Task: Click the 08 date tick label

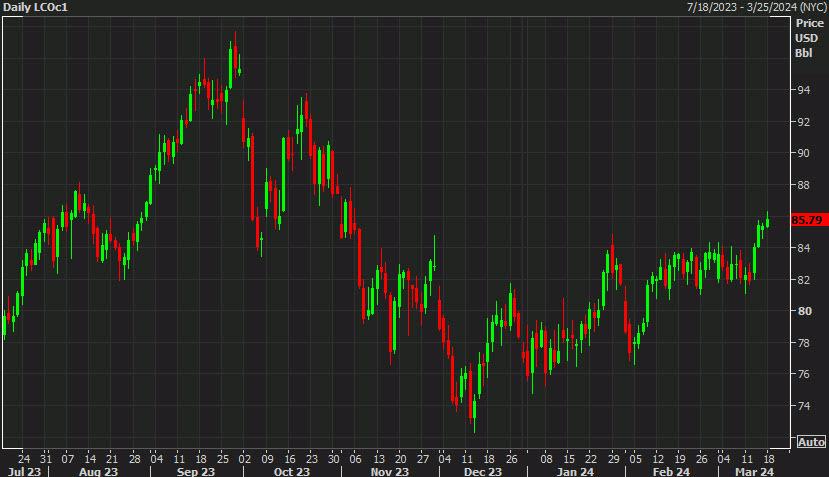Action: point(547,458)
